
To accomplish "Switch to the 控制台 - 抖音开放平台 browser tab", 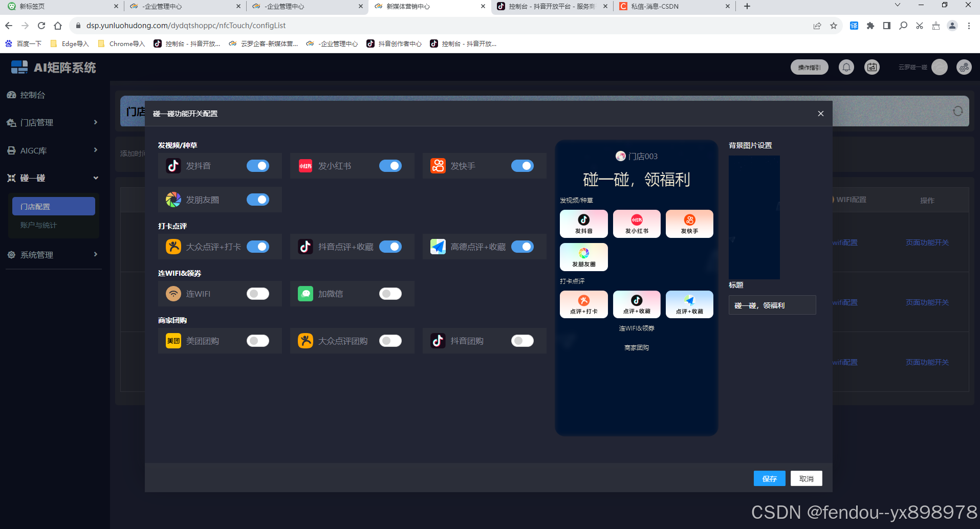I will pyautogui.click(x=552, y=7).
